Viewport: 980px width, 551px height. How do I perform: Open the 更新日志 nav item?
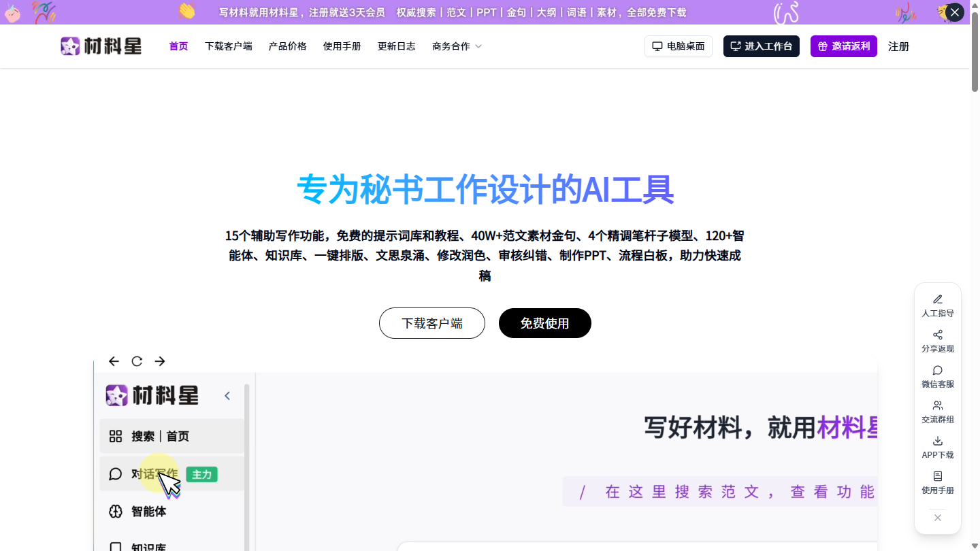tap(397, 46)
